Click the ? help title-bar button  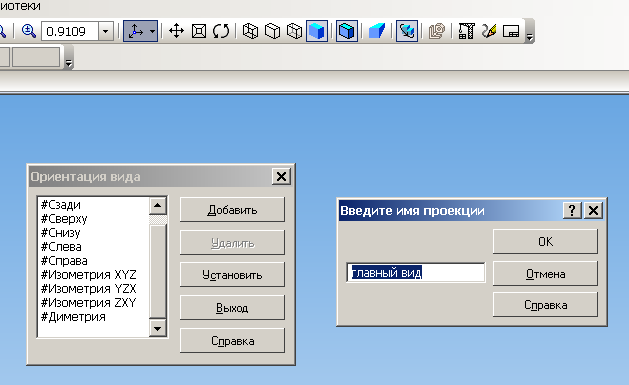572,210
